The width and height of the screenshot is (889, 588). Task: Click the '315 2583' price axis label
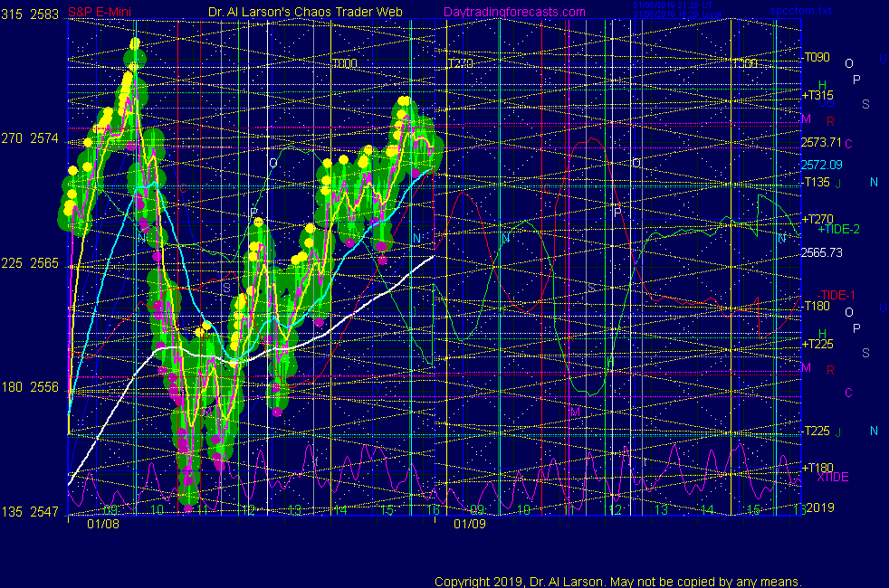pos(30,14)
